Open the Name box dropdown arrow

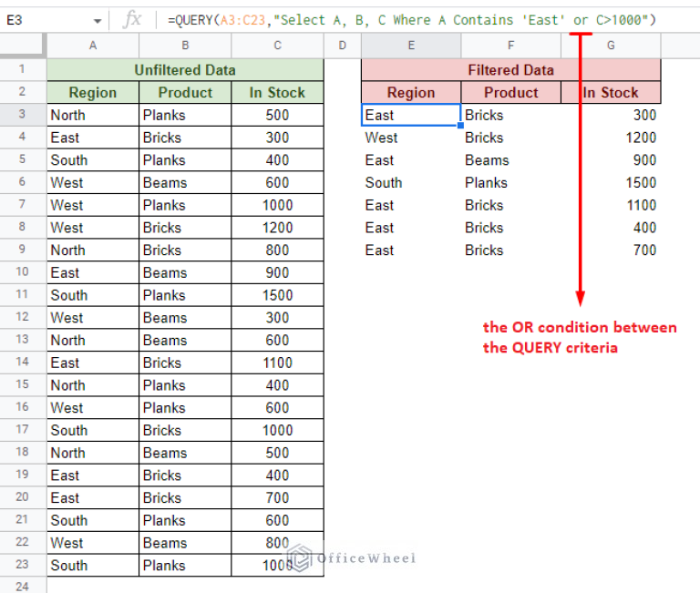click(97, 20)
